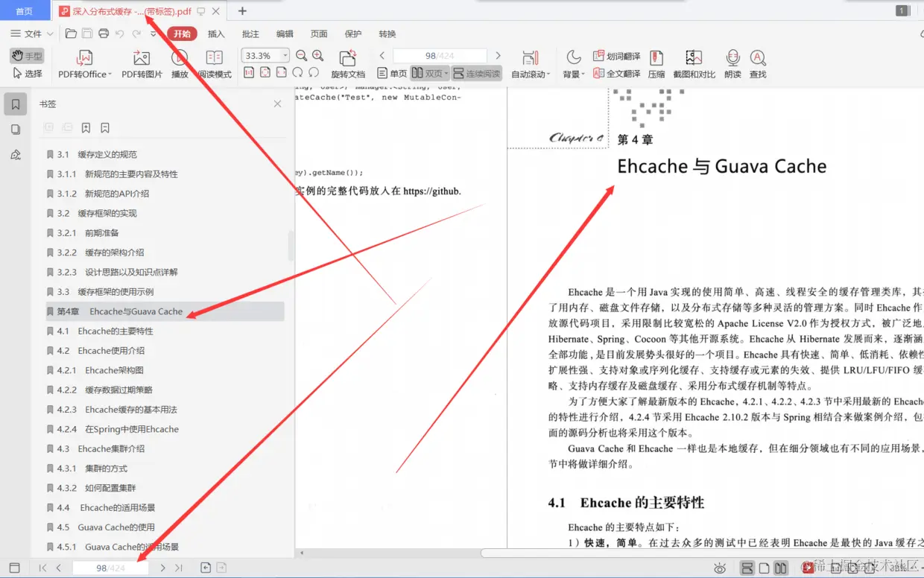Open the 插入 ribbon tab
Screen dimensions: 924x578
coord(216,34)
